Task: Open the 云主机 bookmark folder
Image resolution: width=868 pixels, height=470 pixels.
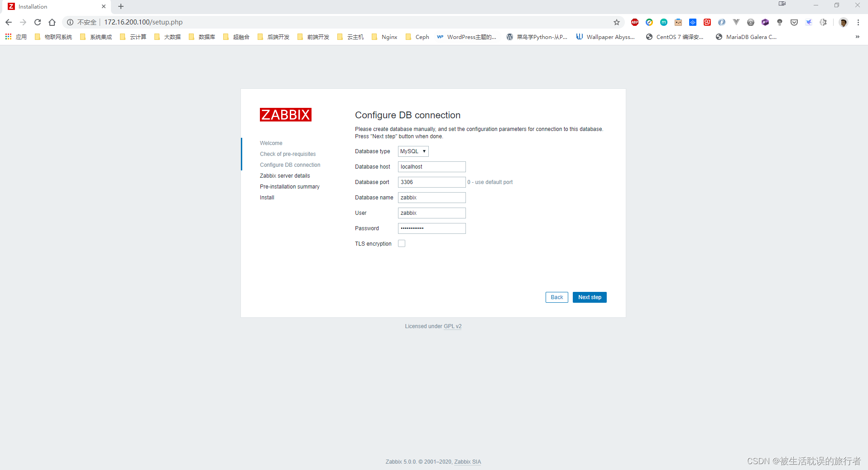Action: click(350, 37)
